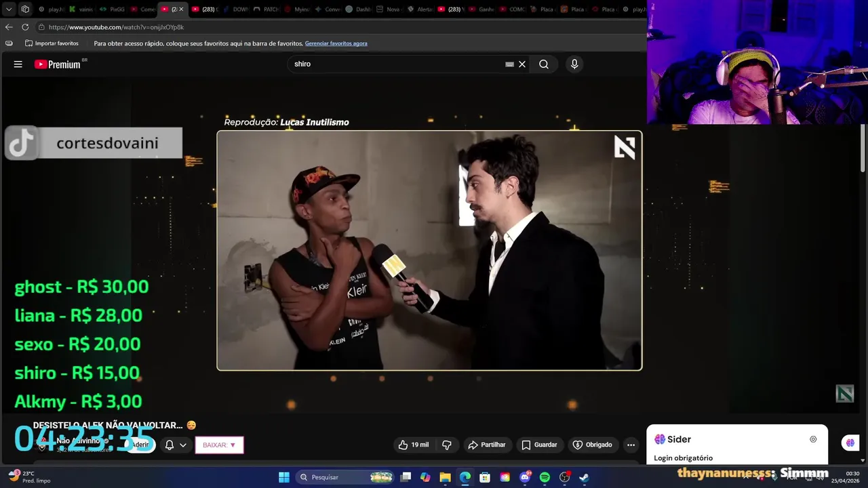Run the YouTube search magnifier button
Screen dimensions: 868x488
click(544, 64)
